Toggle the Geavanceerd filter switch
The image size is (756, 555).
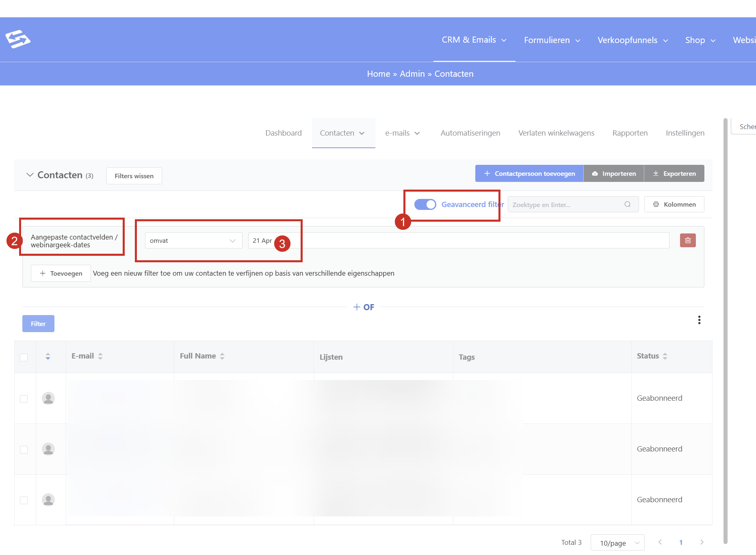425,204
